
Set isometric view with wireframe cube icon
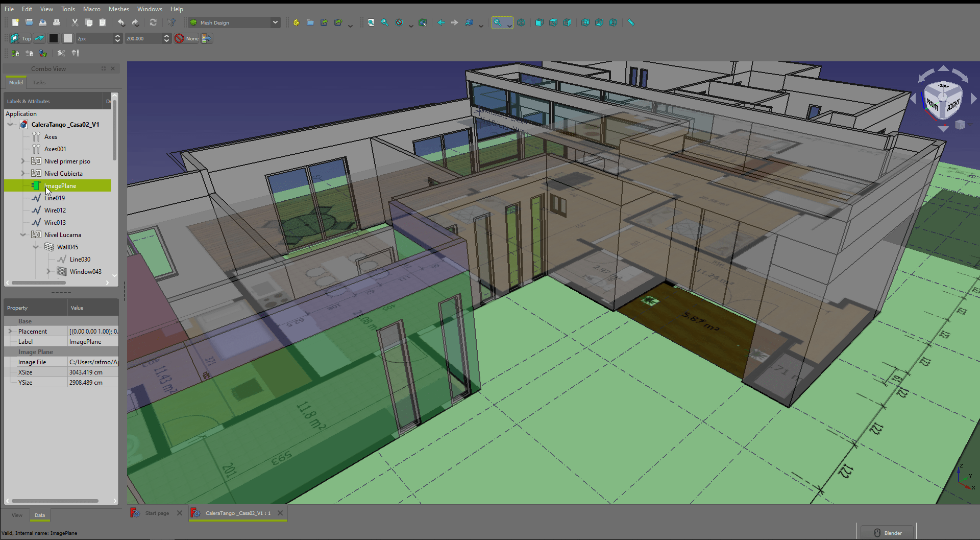click(x=521, y=22)
